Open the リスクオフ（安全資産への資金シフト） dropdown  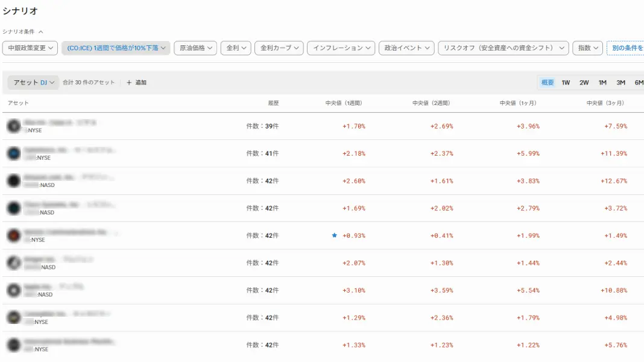tap(503, 48)
